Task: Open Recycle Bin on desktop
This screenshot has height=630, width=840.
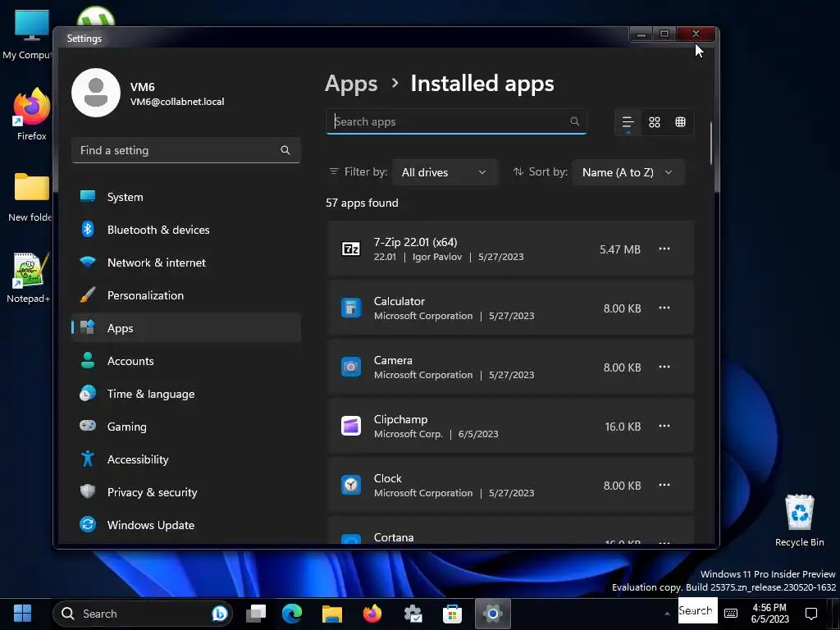Action: pos(799,521)
